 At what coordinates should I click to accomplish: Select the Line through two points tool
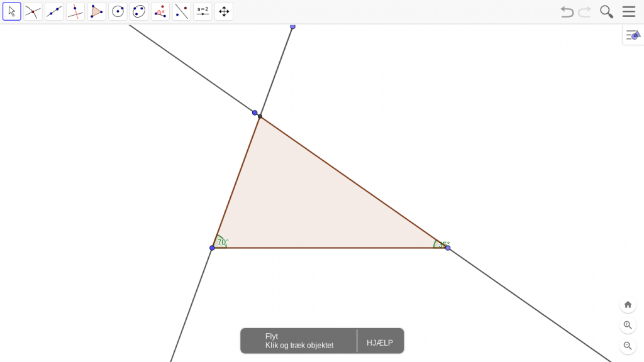pos(54,11)
